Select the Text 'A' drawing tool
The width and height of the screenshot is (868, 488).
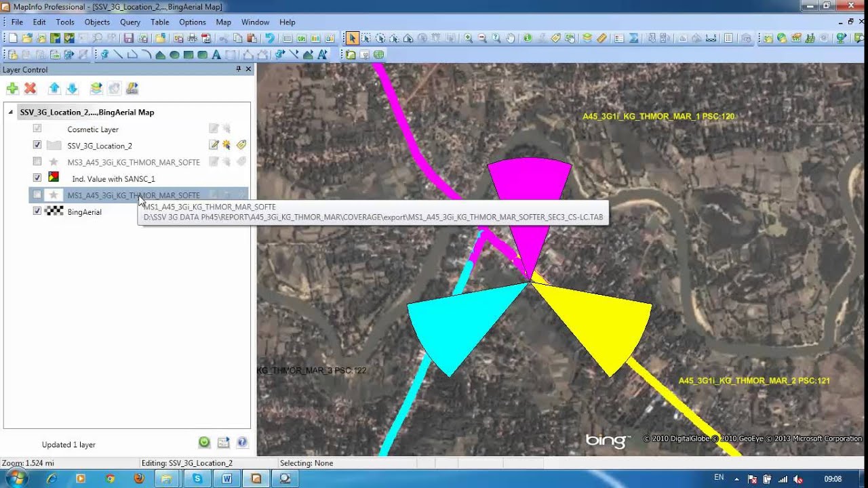(x=216, y=55)
